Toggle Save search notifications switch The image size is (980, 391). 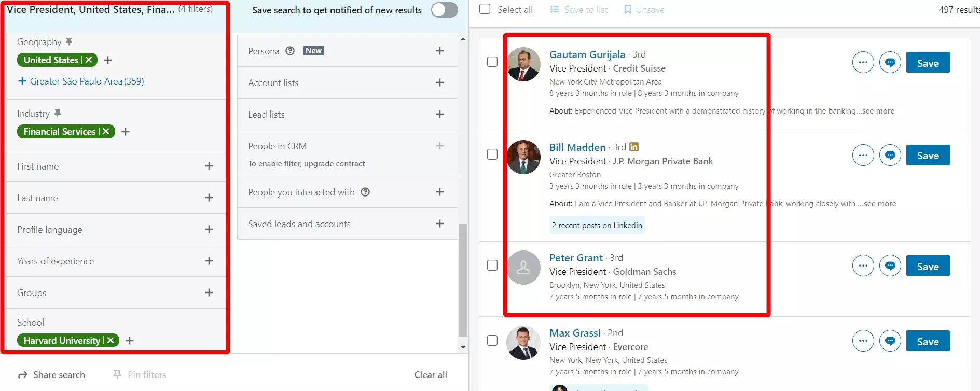tap(445, 10)
